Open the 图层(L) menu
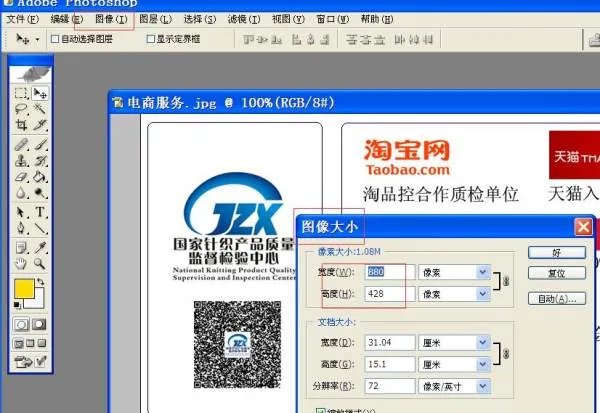Viewport: 600px width, 413px height. tap(155, 19)
